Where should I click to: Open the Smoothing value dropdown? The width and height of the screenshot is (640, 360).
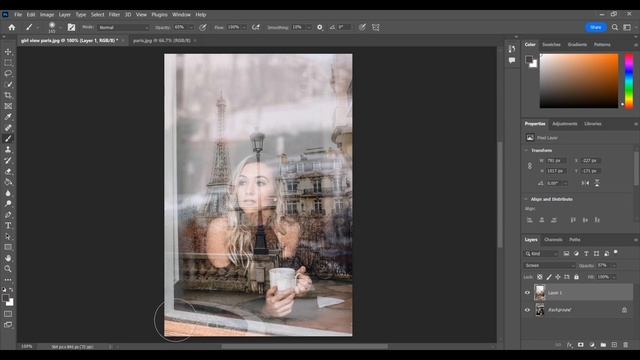click(x=309, y=27)
